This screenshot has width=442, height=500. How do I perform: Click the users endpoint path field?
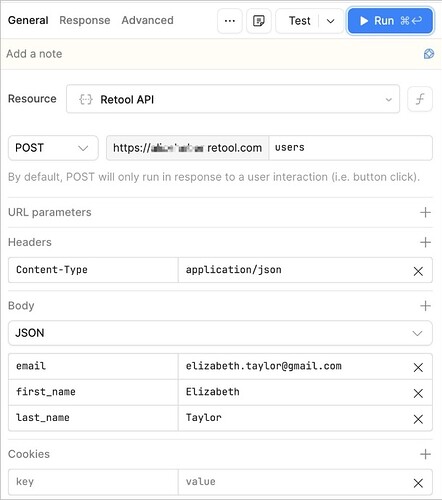[351, 148]
